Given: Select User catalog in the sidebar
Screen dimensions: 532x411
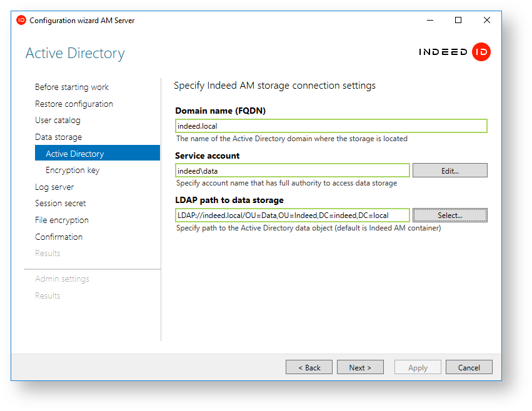Looking at the screenshot, I should coord(58,121).
